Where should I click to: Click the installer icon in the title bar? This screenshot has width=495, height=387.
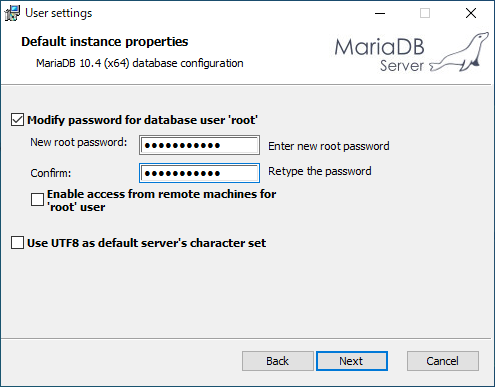[x=12, y=13]
